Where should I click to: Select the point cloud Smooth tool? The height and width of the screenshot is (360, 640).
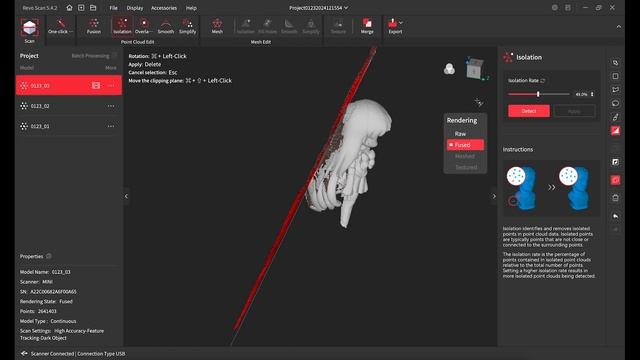click(x=166, y=27)
